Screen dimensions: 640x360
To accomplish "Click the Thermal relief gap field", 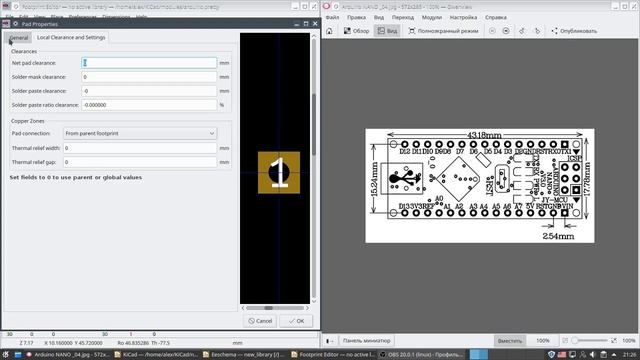I will point(140,162).
